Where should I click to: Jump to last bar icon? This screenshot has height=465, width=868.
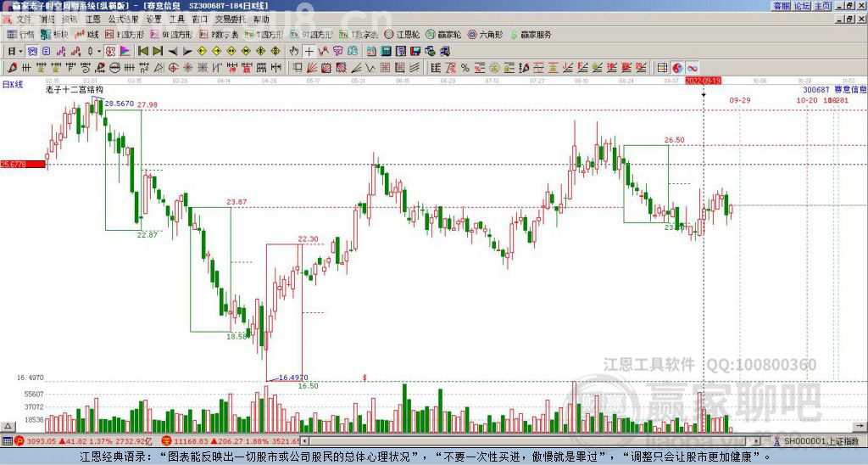[x=158, y=52]
